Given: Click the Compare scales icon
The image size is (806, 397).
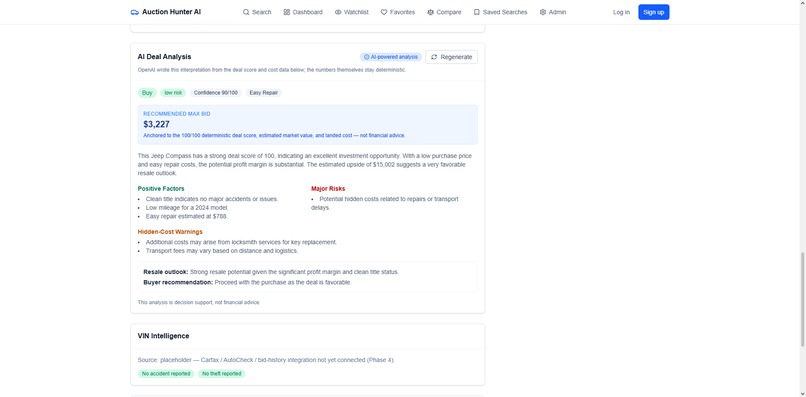Looking at the screenshot, I should point(430,12).
